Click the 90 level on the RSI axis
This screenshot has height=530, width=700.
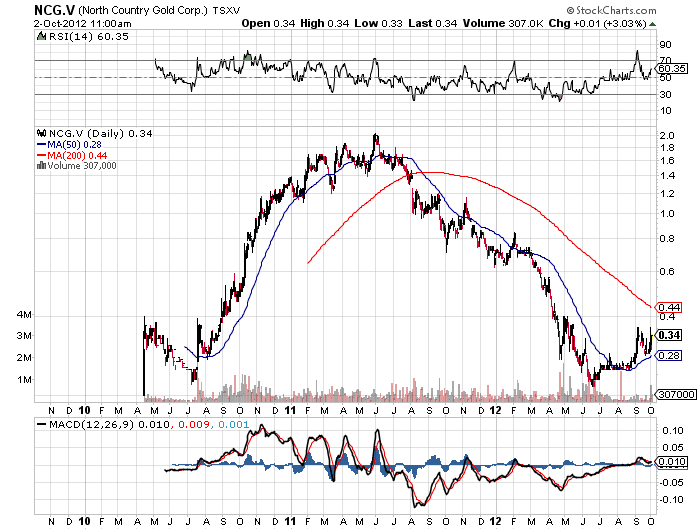[665, 44]
